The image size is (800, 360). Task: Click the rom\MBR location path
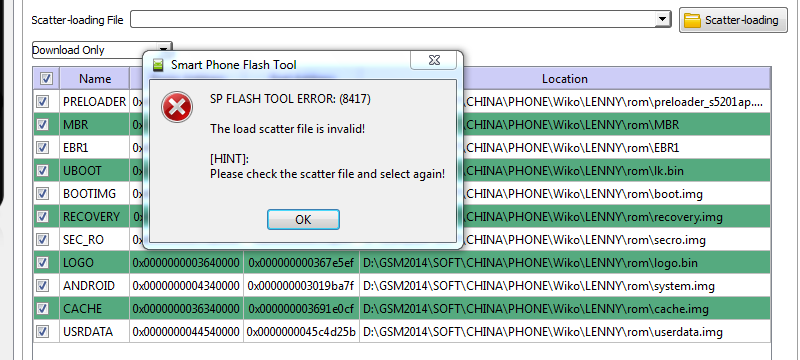(x=571, y=124)
